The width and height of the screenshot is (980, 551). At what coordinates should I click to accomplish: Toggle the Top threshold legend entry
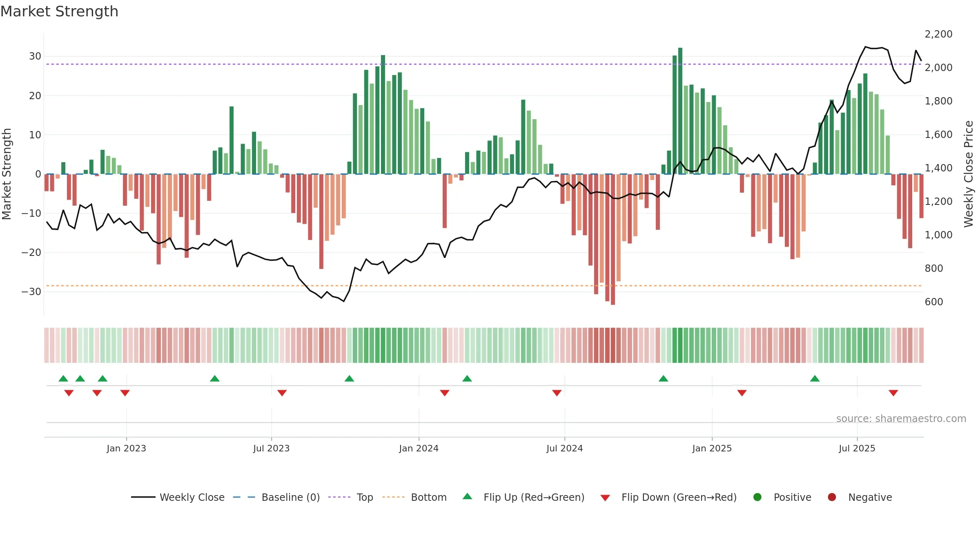pyautogui.click(x=350, y=497)
